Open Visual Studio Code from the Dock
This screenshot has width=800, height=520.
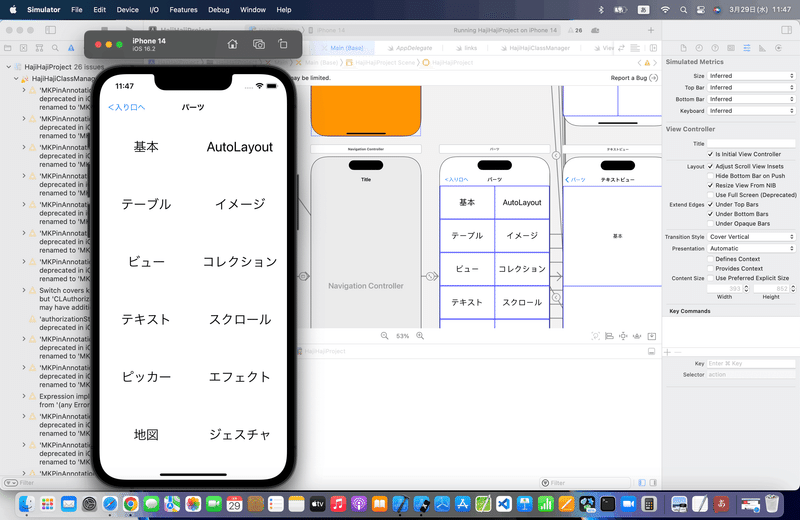point(504,504)
